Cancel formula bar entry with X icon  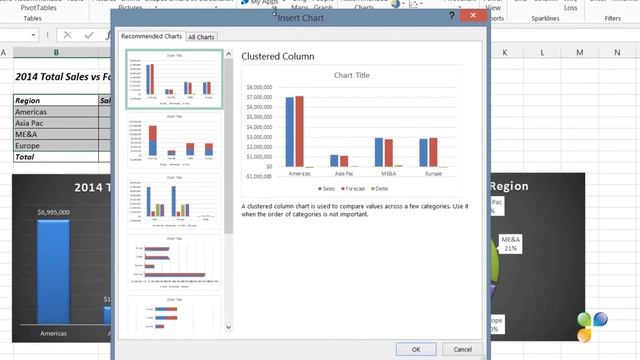click(x=67, y=36)
